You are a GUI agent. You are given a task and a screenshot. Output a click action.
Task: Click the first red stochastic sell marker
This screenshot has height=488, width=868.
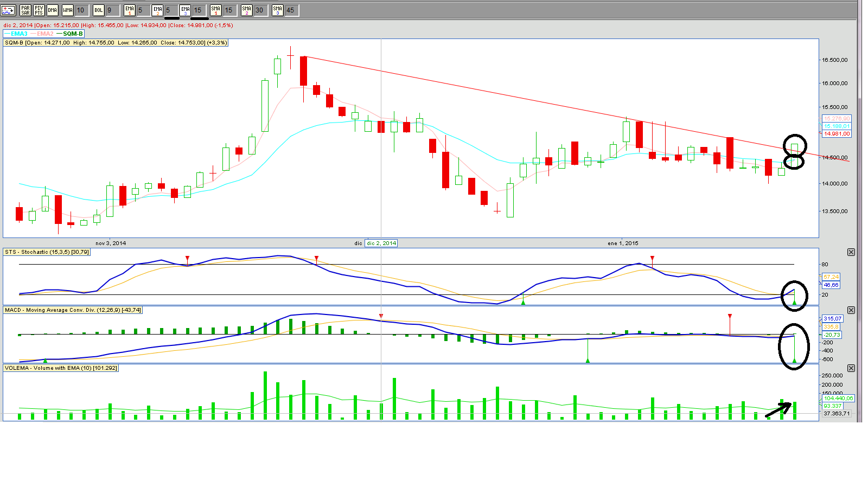[x=187, y=258]
